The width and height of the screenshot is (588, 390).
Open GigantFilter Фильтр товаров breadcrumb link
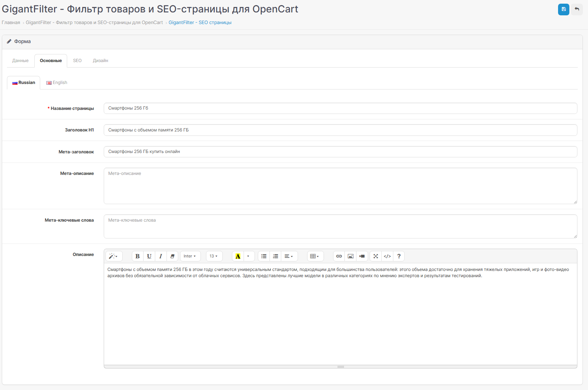(x=94, y=23)
